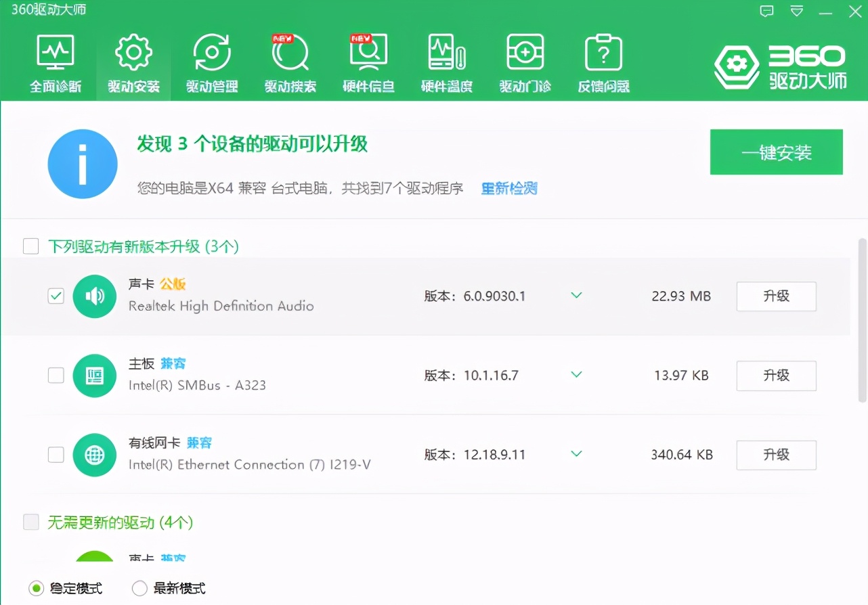The width and height of the screenshot is (868, 605).
Task: Uncheck the Realtek High Definition Audio checkbox
Action: click(56, 296)
